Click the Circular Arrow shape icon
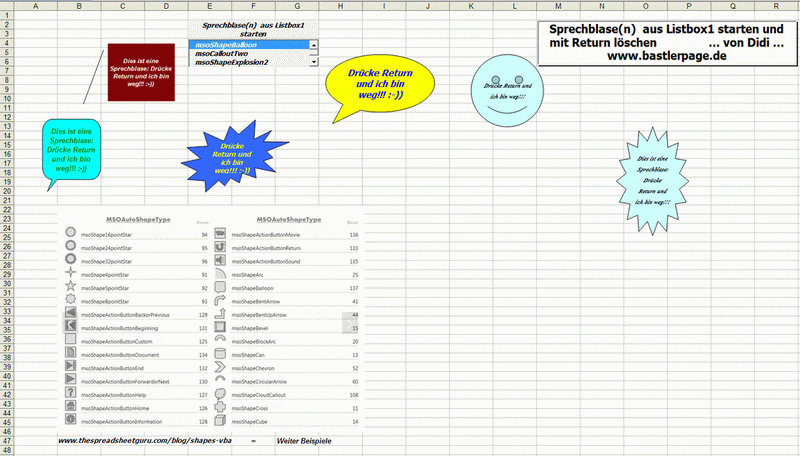Viewport: 800px width, 456px height. (220, 379)
